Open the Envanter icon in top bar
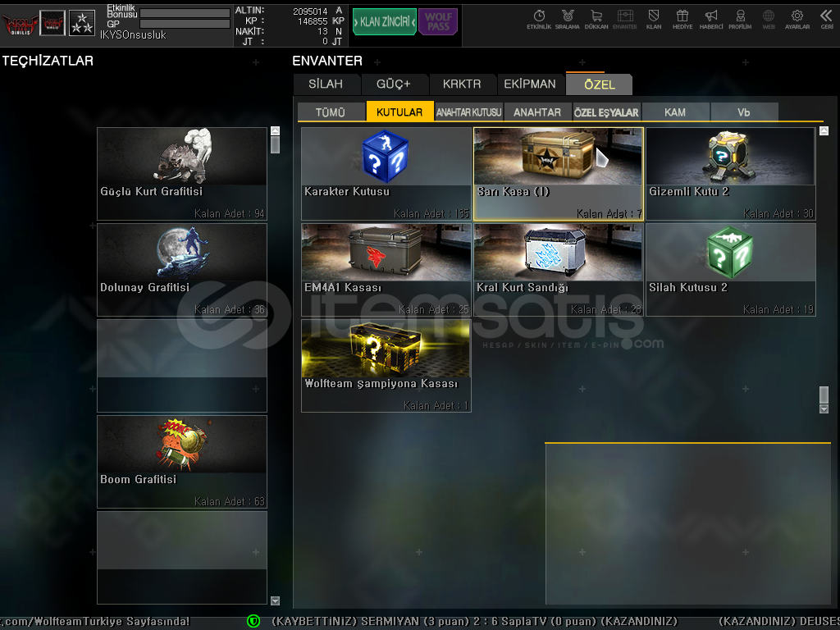The height and width of the screenshot is (630, 840). pos(624,20)
